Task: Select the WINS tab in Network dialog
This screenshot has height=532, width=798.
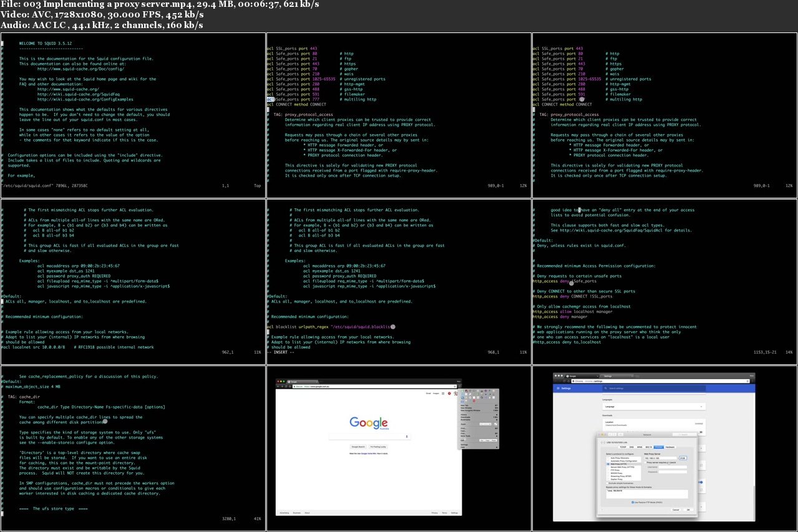Action: [640, 447]
